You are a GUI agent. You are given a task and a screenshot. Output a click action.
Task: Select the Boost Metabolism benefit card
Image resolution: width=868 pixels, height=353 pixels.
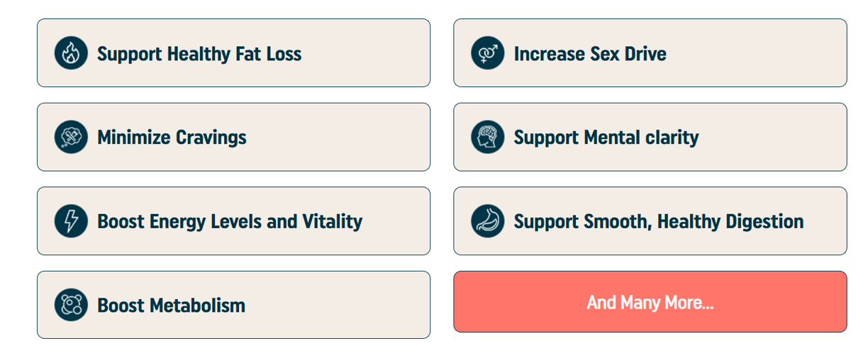pyautogui.click(x=233, y=305)
